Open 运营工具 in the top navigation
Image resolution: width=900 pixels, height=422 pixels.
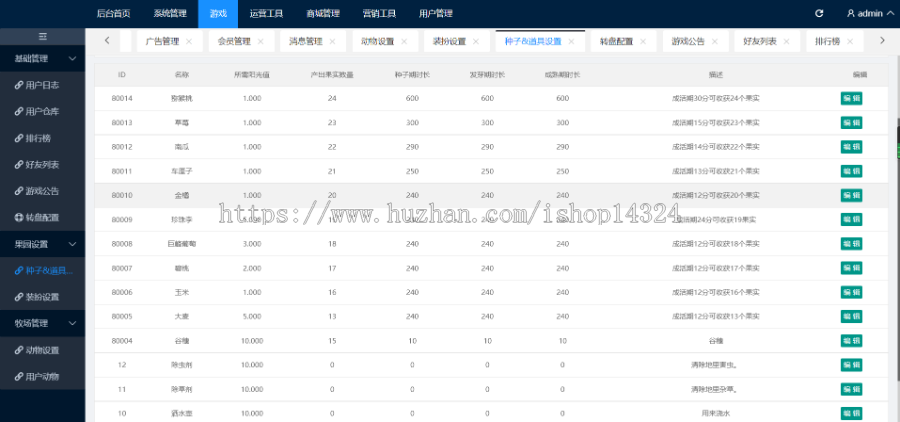(x=266, y=13)
